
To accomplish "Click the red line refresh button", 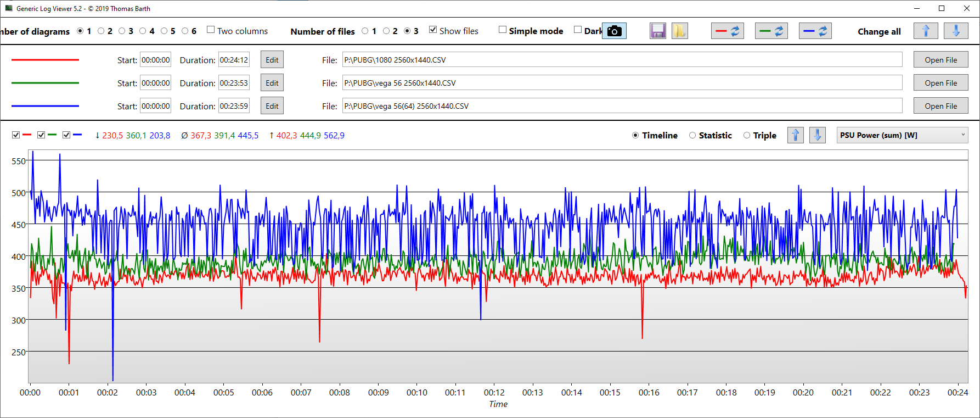I will point(728,31).
